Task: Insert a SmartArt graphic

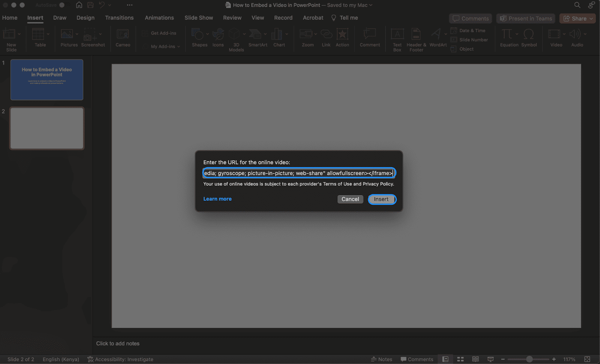Action: (x=255, y=34)
